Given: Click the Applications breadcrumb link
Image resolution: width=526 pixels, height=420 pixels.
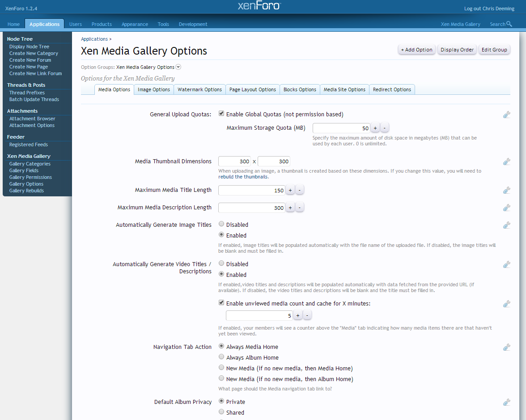Looking at the screenshot, I should 94,39.
